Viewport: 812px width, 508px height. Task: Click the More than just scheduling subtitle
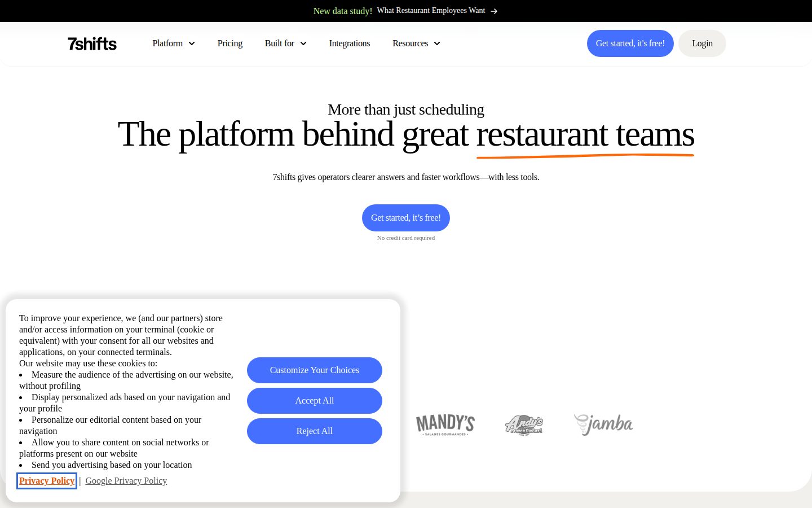tap(406, 110)
